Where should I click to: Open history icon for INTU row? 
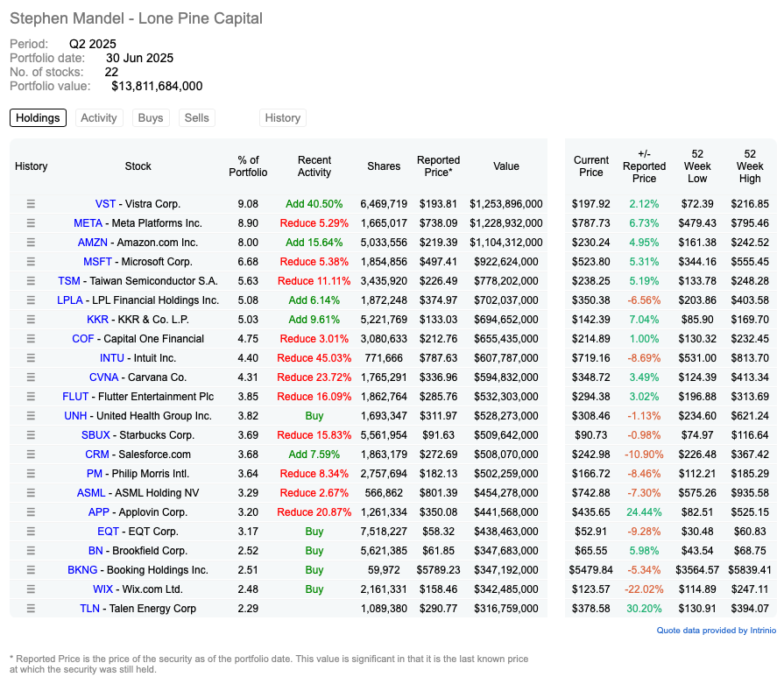31,358
